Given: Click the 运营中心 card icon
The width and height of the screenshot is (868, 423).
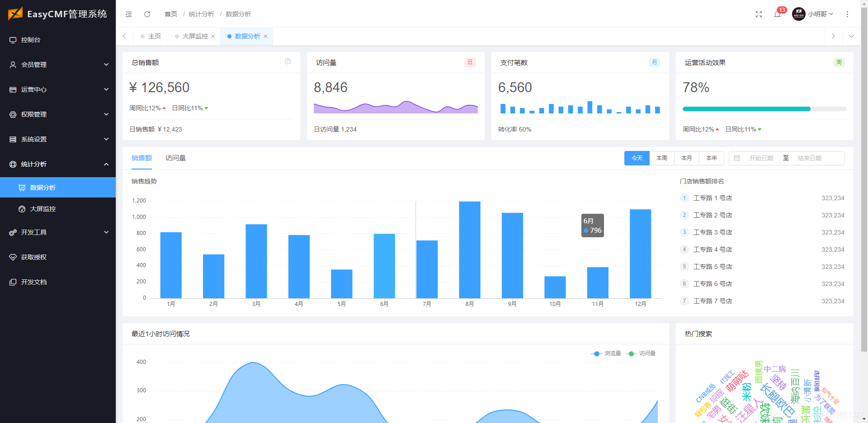Looking at the screenshot, I should [x=13, y=89].
